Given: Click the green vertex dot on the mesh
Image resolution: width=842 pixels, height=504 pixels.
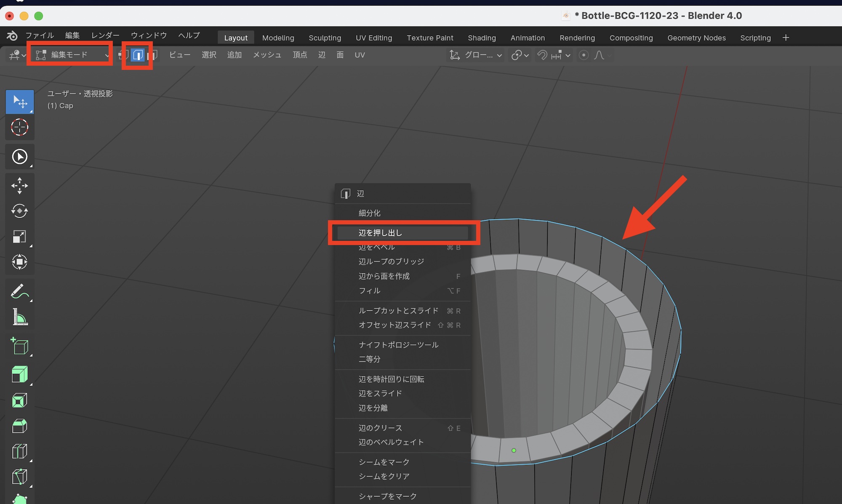Looking at the screenshot, I should click(514, 451).
